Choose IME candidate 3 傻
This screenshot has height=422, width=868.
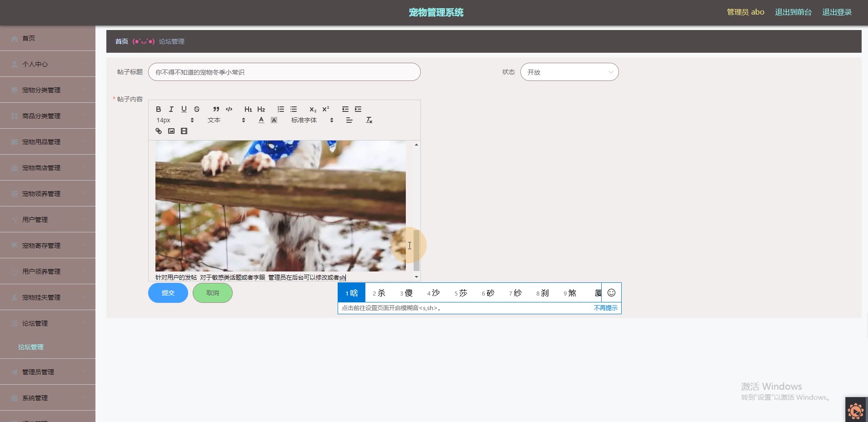(x=406, y=293)
